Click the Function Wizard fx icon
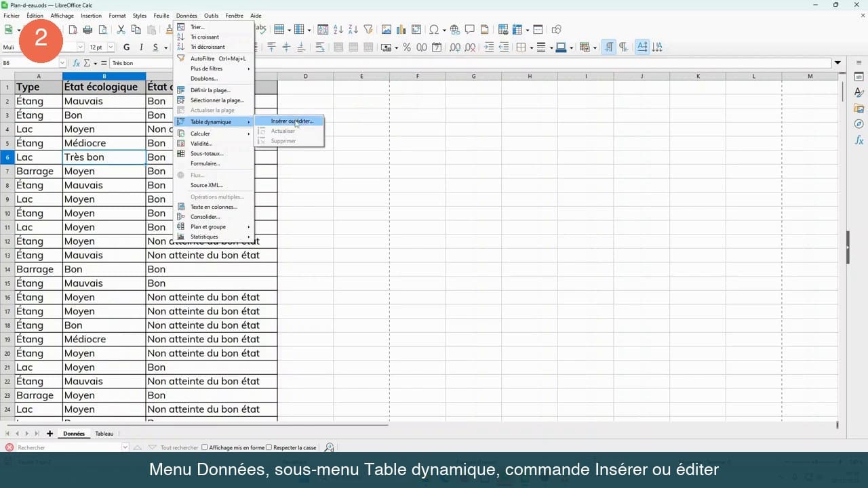The image size is (868, 488). (x=77, y=63)
